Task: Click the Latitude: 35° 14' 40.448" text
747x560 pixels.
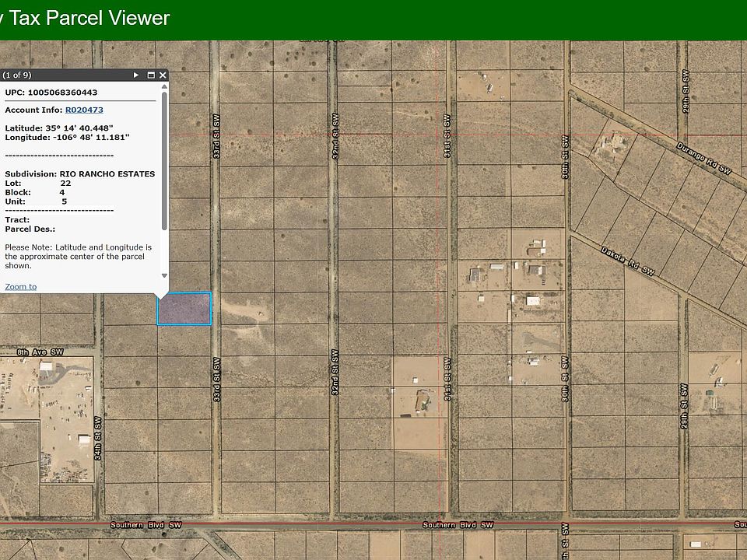Action: [59, 128]
